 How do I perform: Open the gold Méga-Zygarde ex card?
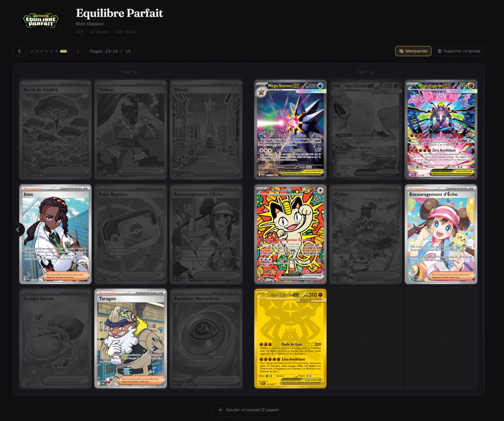tap(290, 338)
